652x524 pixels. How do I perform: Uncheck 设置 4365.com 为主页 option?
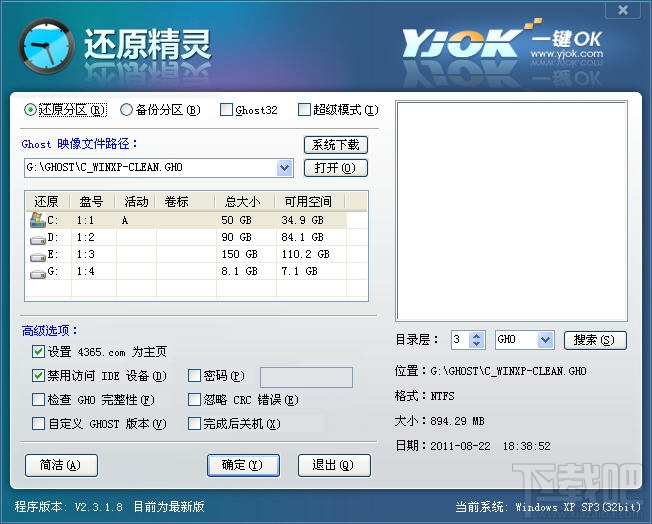pyautogui.click(x=38, y=352)
